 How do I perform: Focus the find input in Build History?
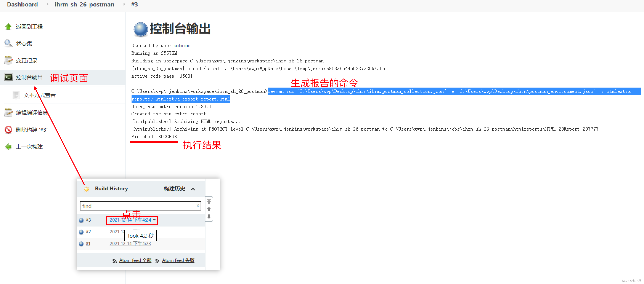click(140, 206)
